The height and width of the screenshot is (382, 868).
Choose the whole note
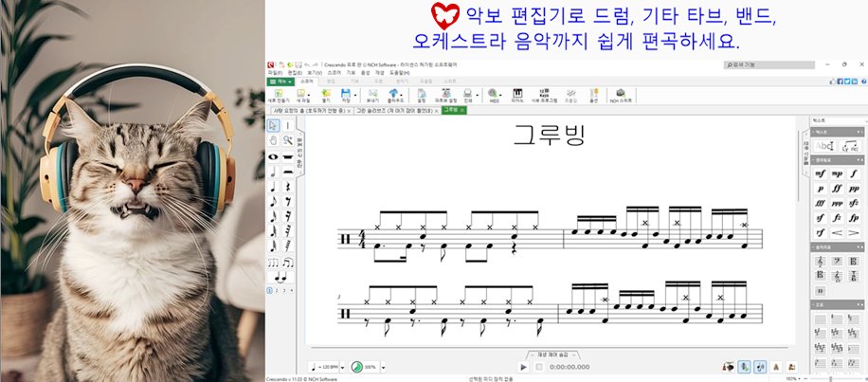click(x=273, y=156)
